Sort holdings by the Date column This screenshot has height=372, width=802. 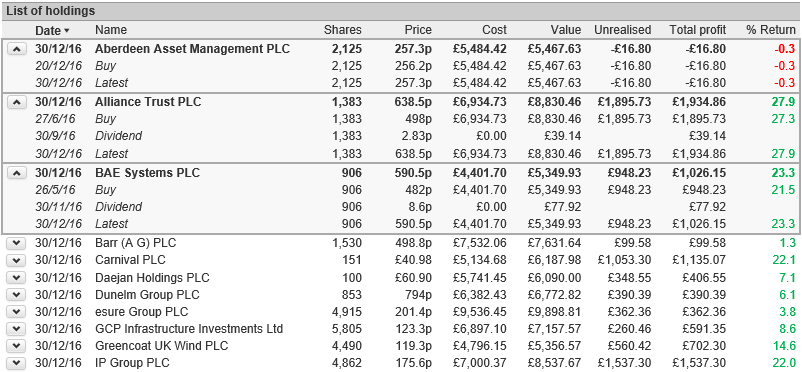[x=52, y=30]
